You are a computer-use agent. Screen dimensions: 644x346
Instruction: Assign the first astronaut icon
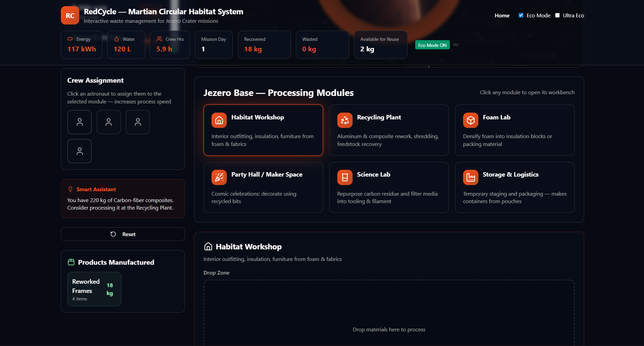80,122
